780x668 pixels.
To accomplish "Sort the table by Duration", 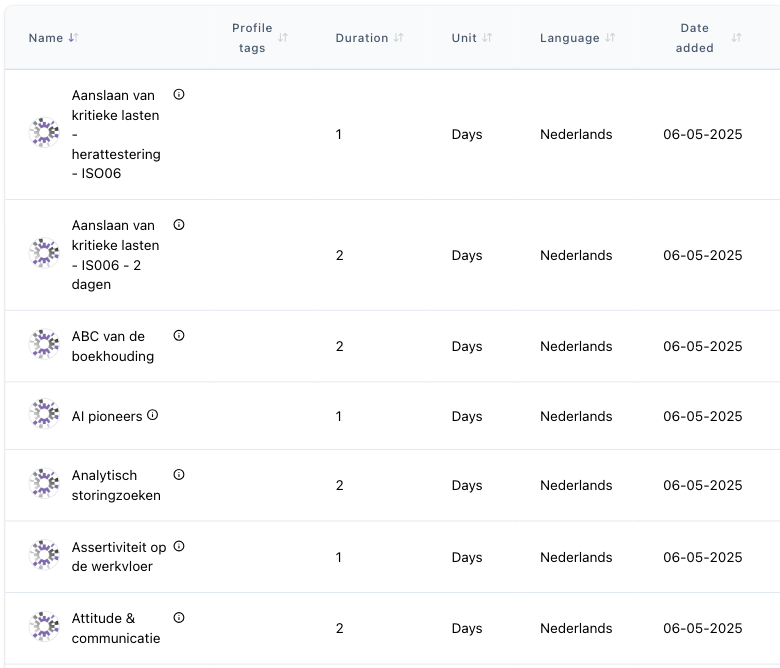I will click(x=398, y=38).
